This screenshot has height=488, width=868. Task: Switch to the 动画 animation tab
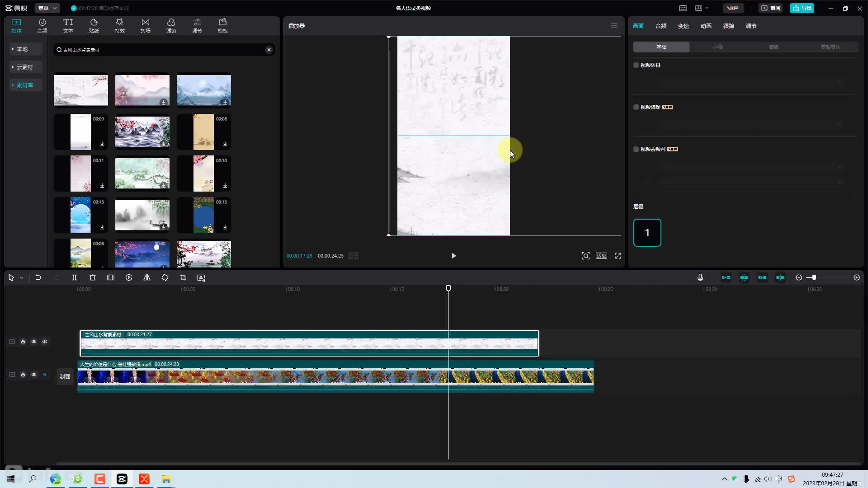[x=706, y=26]
